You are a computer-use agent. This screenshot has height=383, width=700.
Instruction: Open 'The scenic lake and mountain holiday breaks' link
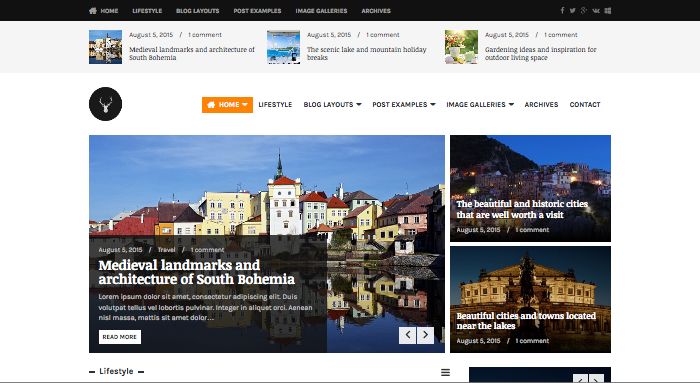pyautogui.click(x=367, y=54)
